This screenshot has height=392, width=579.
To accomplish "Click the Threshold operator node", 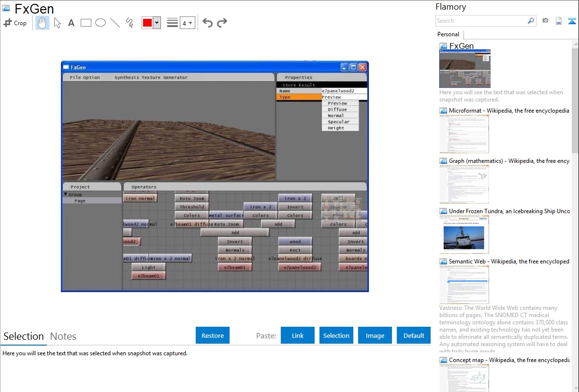I will coord(192,207).
